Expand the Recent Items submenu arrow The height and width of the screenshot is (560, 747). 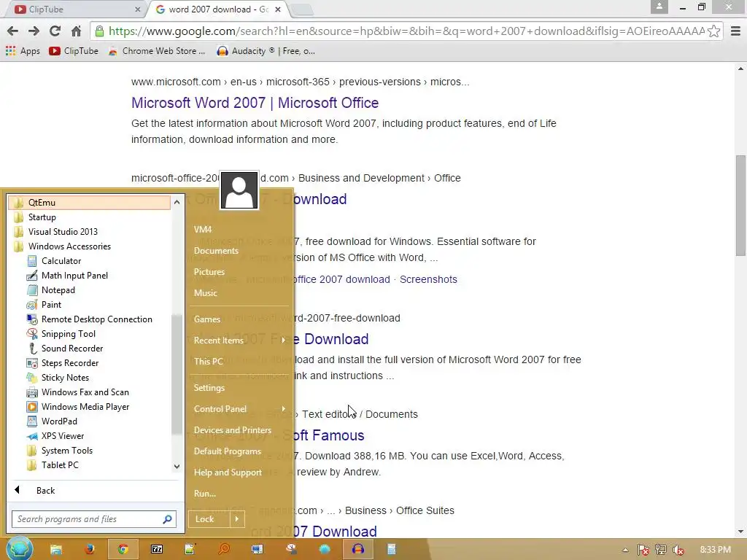[284, 340]
